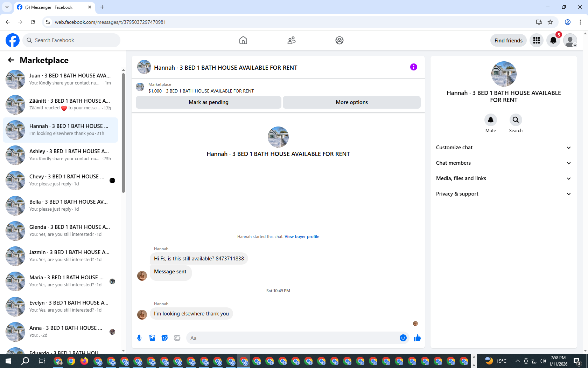Click the Facebook logo icon
The image size is (588, 368).
click(13, 40)
